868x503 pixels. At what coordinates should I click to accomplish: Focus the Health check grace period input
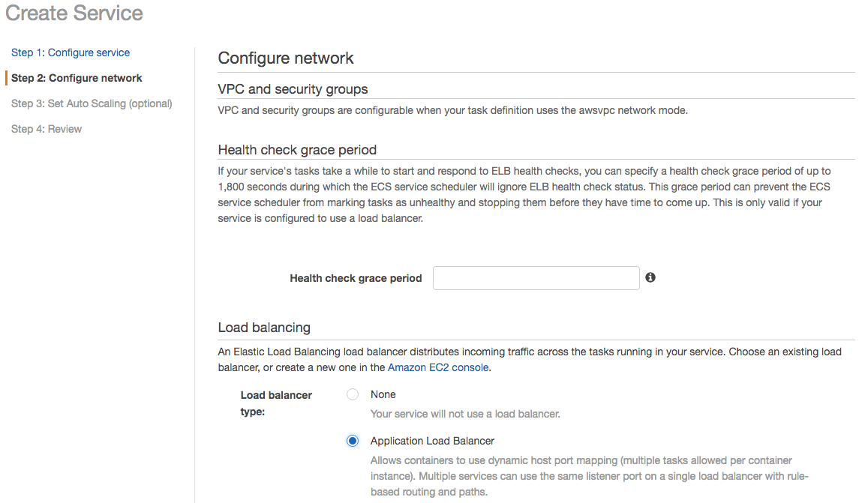pos(536,278)
